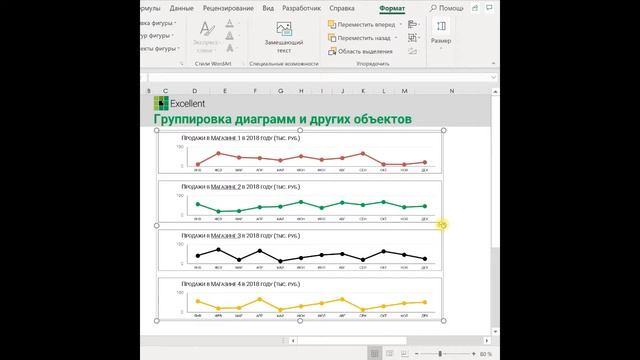Click the Помощь search box

[447, 8]
